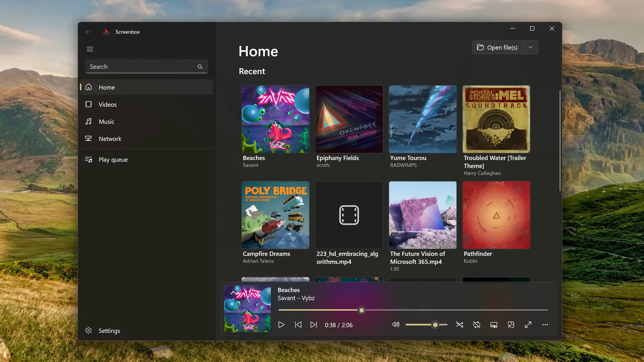644x362 pixels.
Task: Click the fullscreen expand icon
Action: coord(528,324)
